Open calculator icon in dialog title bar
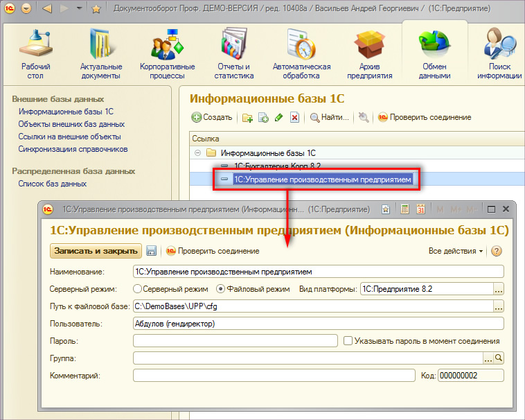The height and width of the screenshot is (420, 525). (x=404, y=209)
